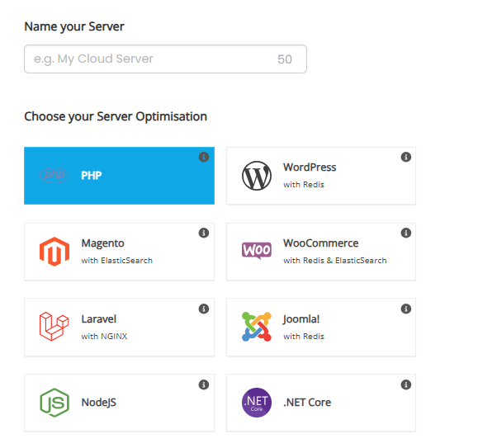Click the colorful Joomla logo
Image resolution: width=478 pixels, height=448 pixels.
257,327
